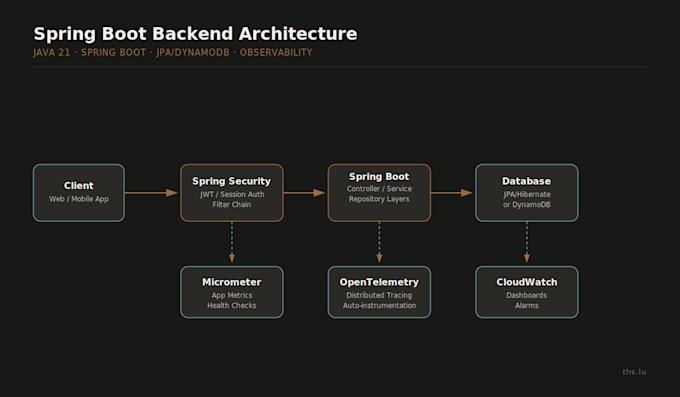
Task: Click the 'Web / Mobile App' text
Action: click(78, 199)
